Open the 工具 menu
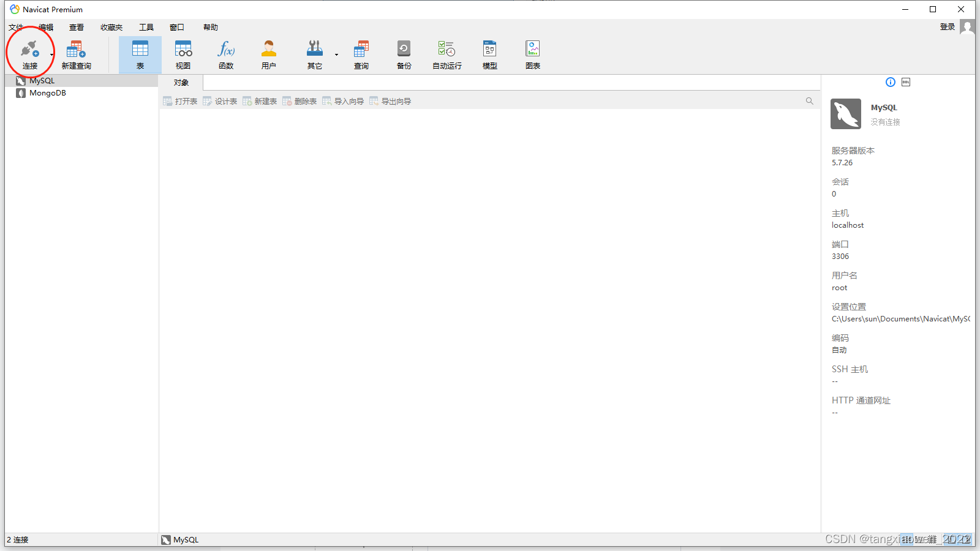The image size is (980, 551). coord(146,28)
